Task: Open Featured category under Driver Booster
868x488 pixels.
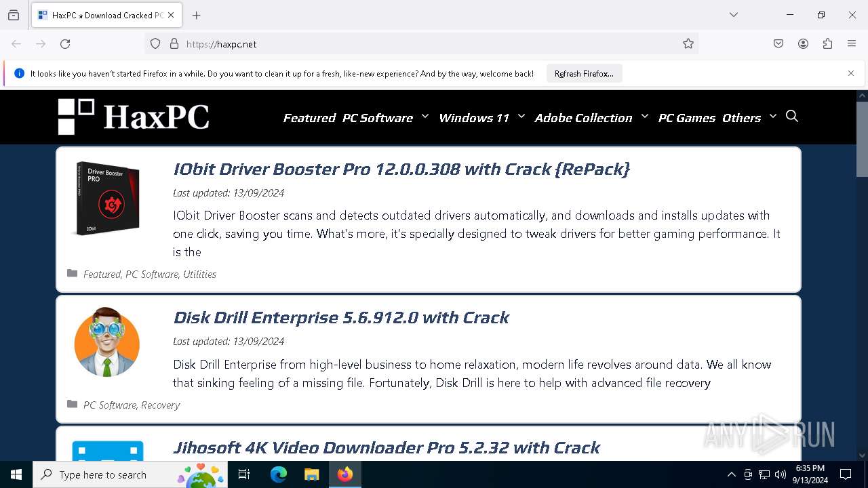Action: tap(102, 274)
